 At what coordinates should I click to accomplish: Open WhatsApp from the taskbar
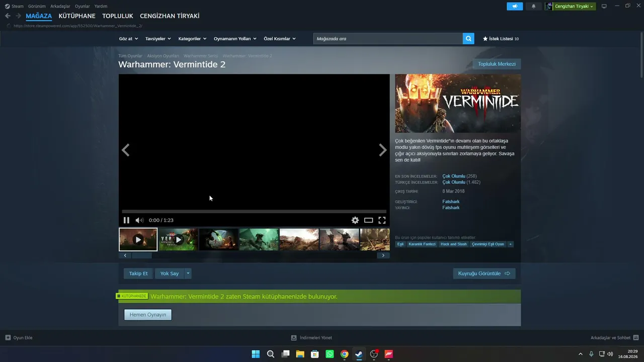tap(330, 354)
